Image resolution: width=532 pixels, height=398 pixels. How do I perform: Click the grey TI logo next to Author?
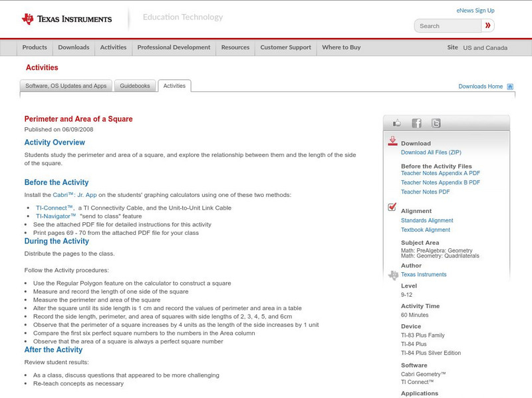click(x=393, y=275)
